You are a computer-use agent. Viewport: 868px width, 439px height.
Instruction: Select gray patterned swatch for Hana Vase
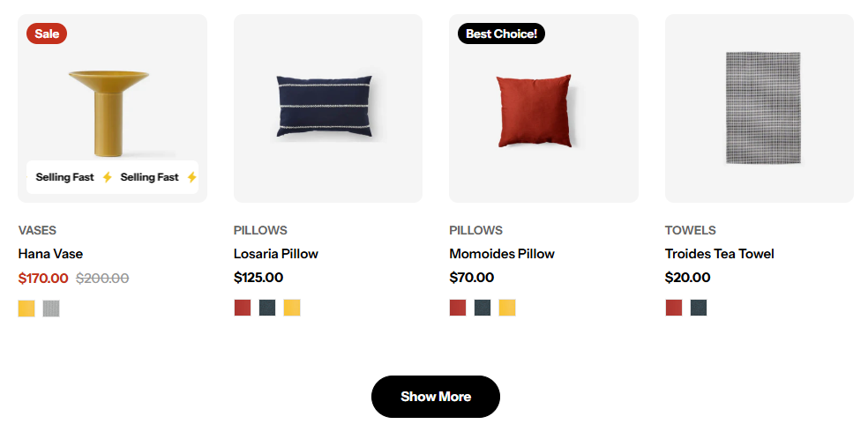coord(51,308)
